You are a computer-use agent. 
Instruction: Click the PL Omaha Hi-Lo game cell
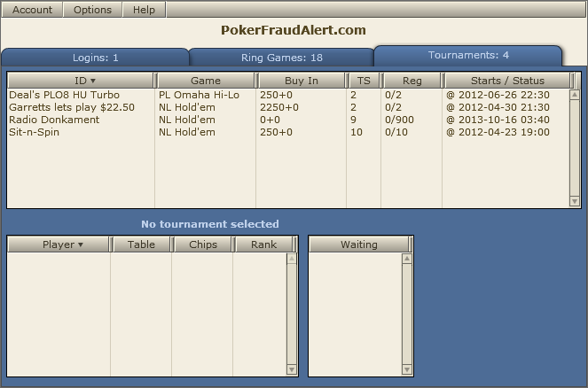(199, 95)
